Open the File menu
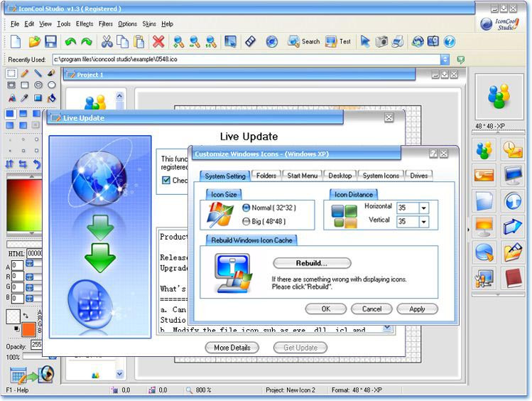Image resolution: width=532 pixels, height=401 pixels. 15,23
